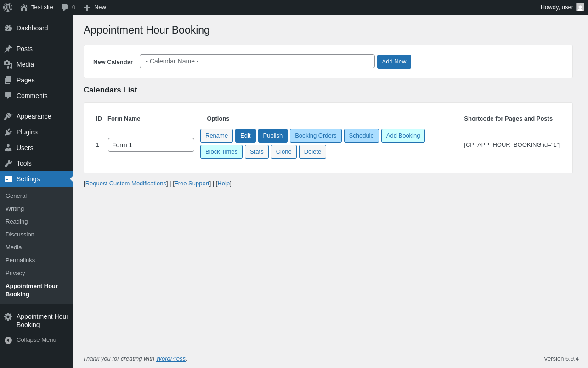Open the Dashboard icon in sidebar
The width and height of the screenshot is (588, 368).
tap(8, 28)
